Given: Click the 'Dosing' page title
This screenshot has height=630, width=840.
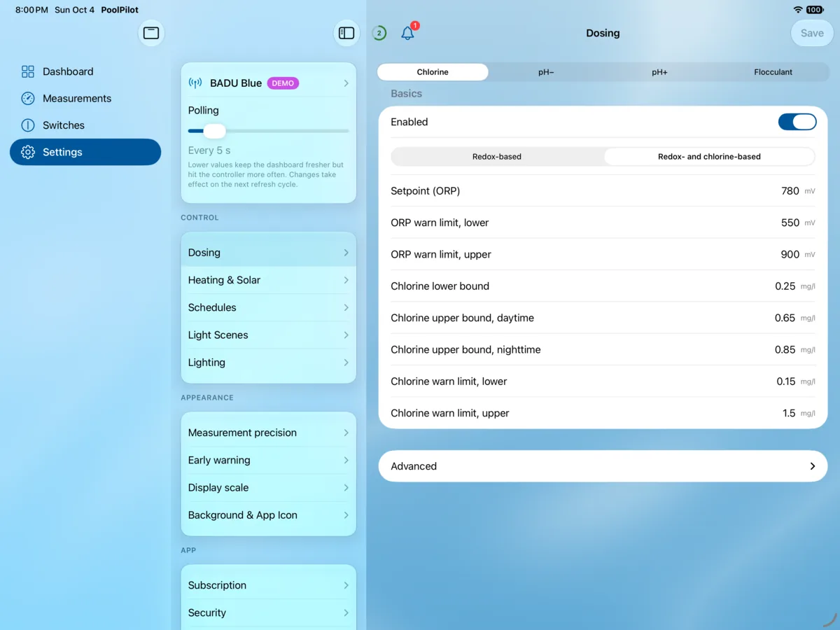Looking at the screenshot, I should 603,33.
